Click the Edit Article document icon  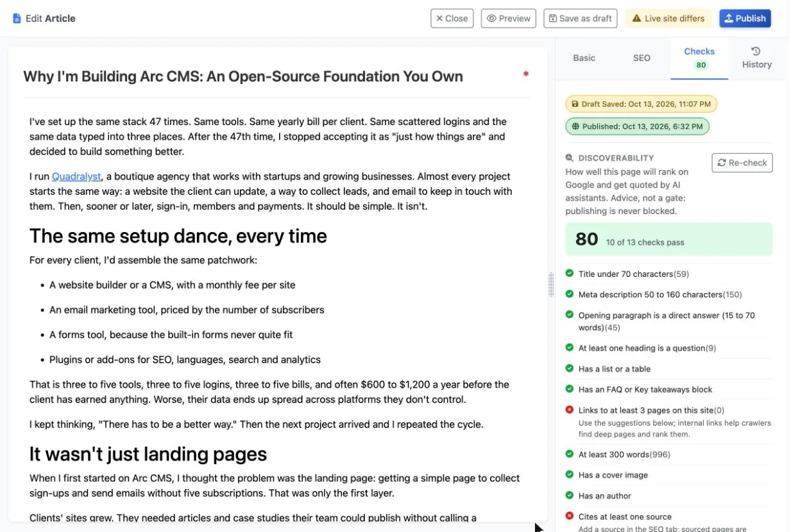(x=17, y=19)
